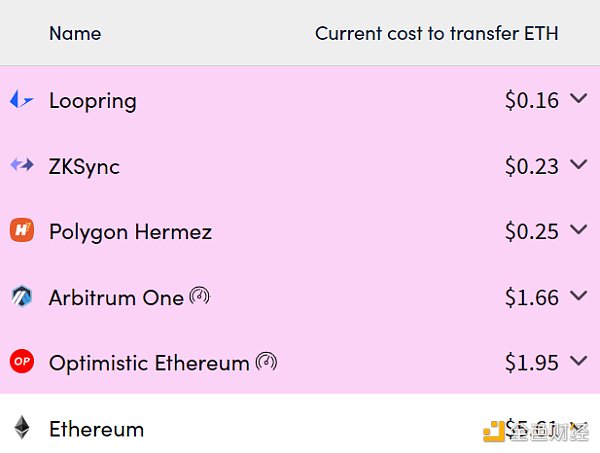Click the Ethereum diamond icon
The image size is (600, 453).
[x=22, y=427]
